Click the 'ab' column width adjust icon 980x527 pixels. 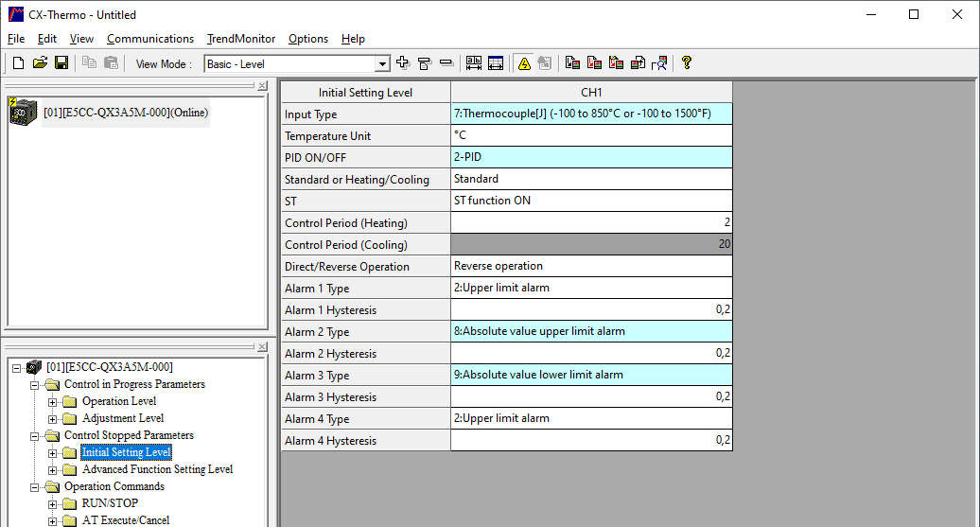click(x=474, y=63)
